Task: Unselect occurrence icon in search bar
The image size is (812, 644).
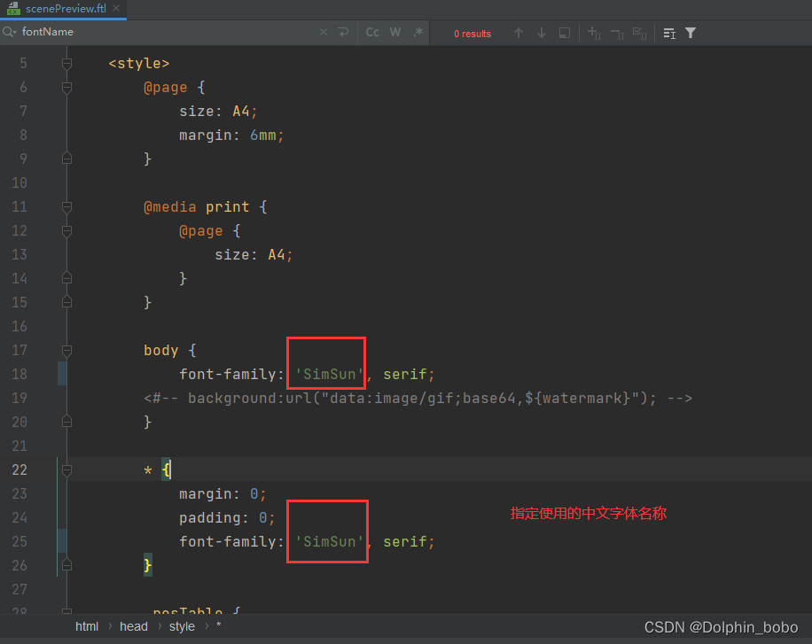Action: coord(617,33)
